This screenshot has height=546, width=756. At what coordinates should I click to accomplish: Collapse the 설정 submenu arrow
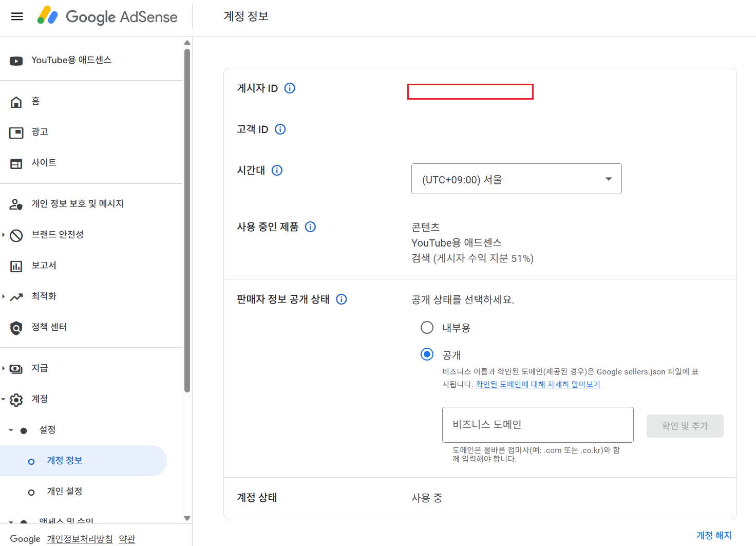11,430
